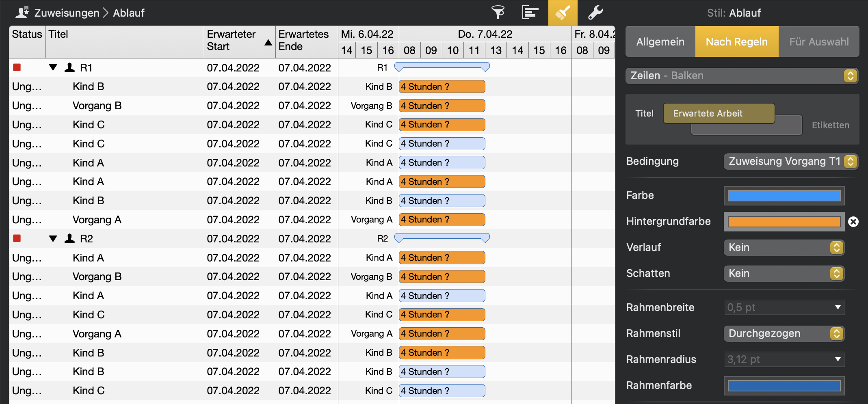
Task: Open the Verlauf gradient dropdown
Action: pyautogui.click(x=784, y=248)
